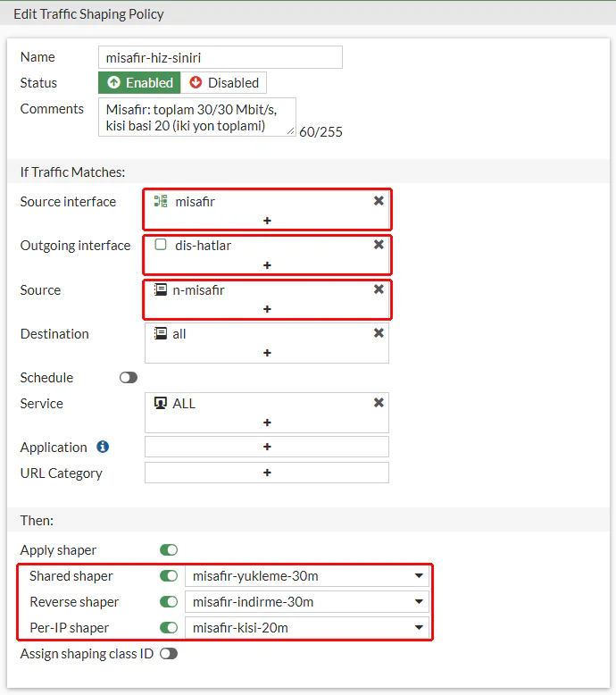Click the Name input field
This screenshot has height=695, width=616.
(221, 58)
